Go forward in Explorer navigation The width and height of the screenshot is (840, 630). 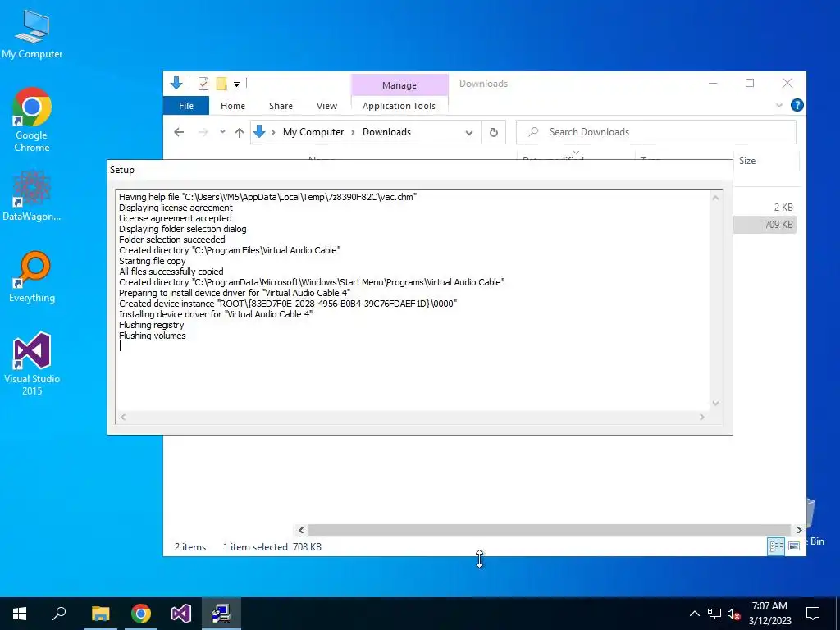coord(203,132)
